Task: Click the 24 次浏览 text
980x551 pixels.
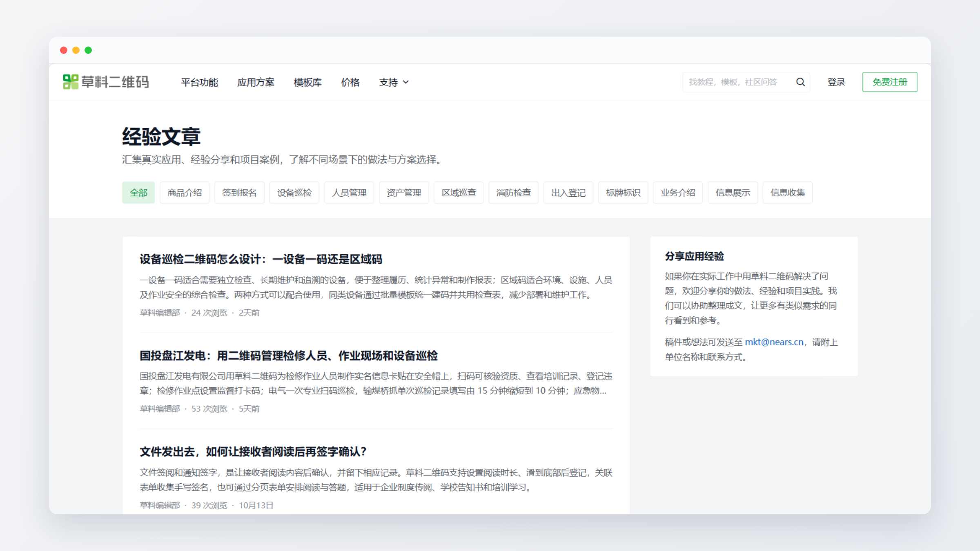Action: tap(209, 313)
